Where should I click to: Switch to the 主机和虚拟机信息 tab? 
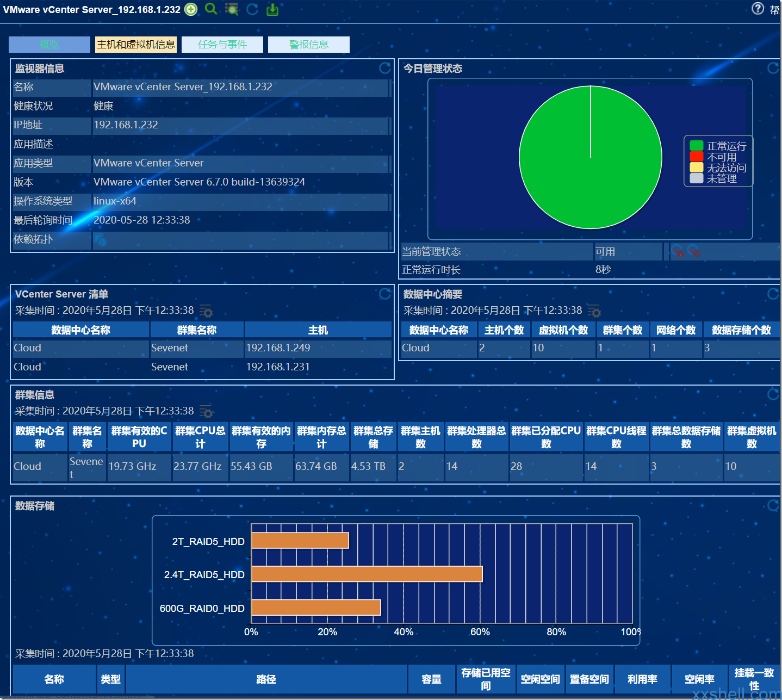click(x=136, y=45)
